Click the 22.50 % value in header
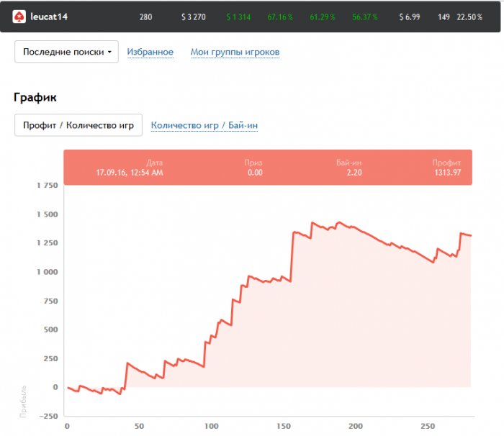Viewport: 504px width, 436px height. [x=470, y=17]
